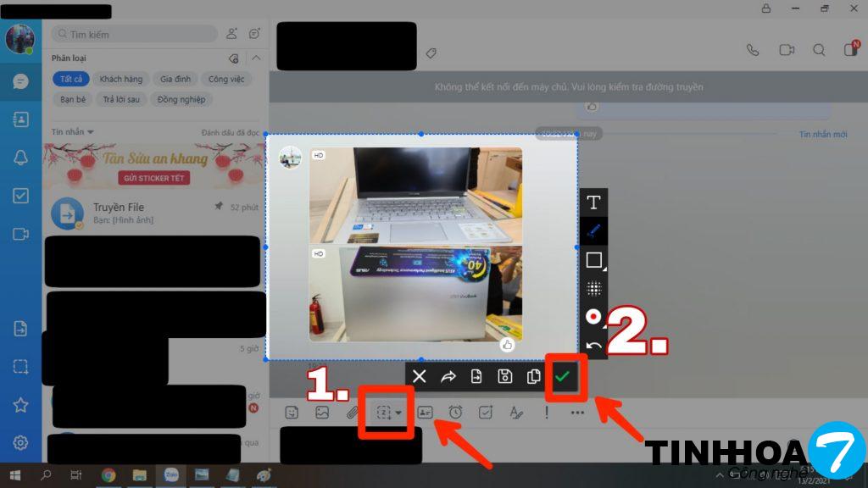Open the red color picker dot

tap(594, 317)
